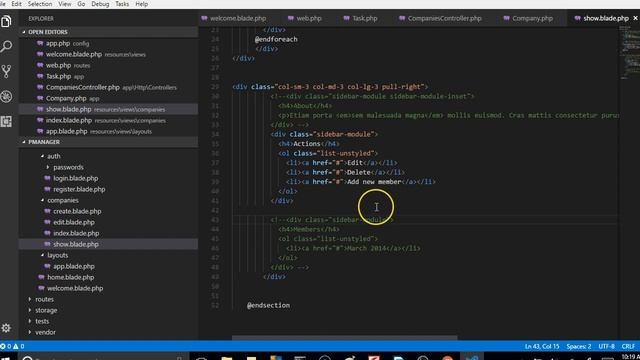Click the errors and warnings status indicator
This screenshot has width=640, height=360.
click(x=12, y=347)
